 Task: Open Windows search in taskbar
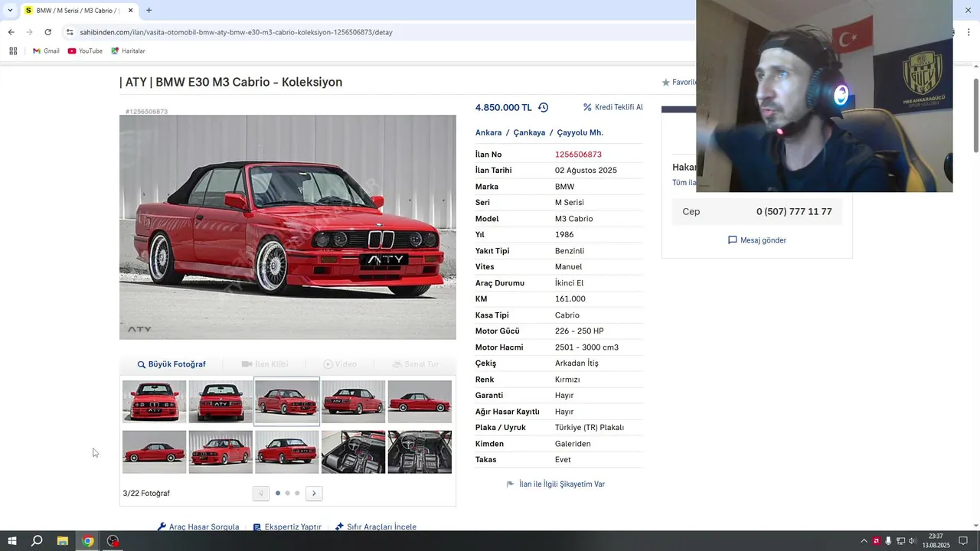pos(37,541)
